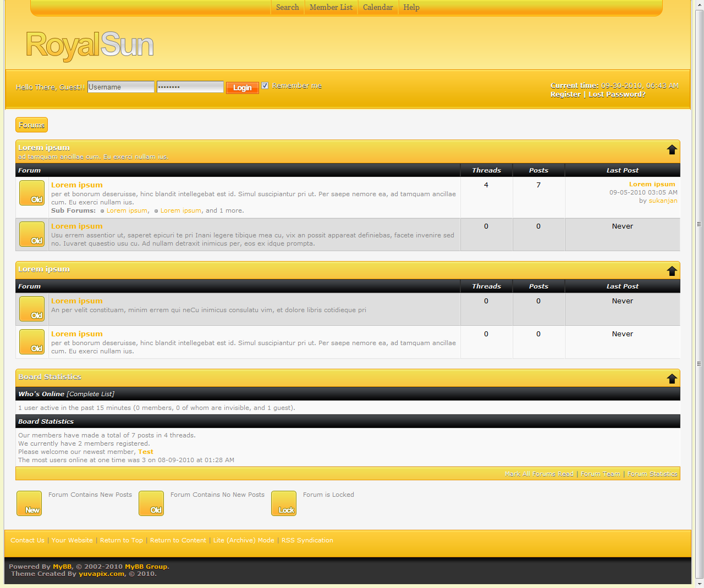Open the Member List page
This screenshot has width=704, height=588.
(x=331, y=7)
